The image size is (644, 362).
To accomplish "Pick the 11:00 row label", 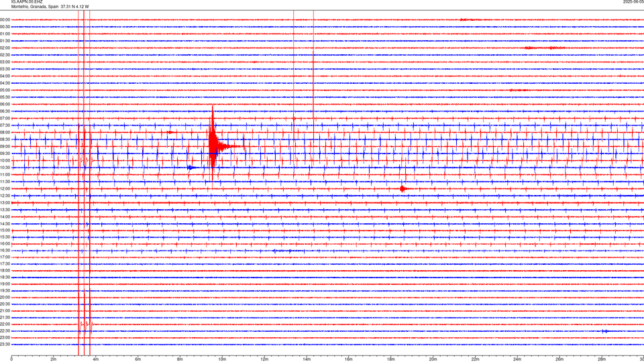I will 5,174.
